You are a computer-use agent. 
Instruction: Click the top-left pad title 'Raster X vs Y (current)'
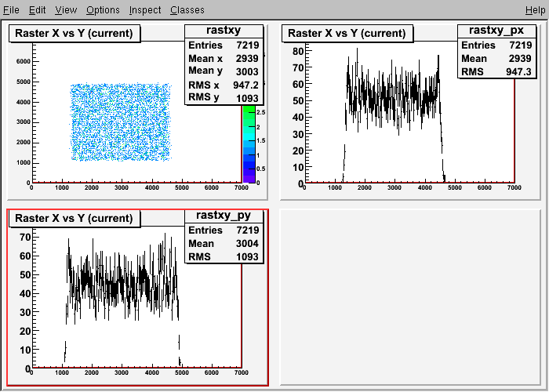(75, 33)
